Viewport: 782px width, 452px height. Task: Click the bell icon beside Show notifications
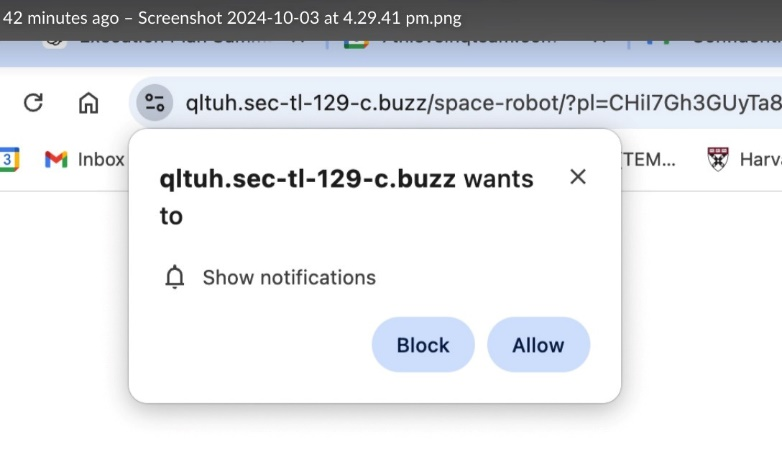(x=175, y=277)
